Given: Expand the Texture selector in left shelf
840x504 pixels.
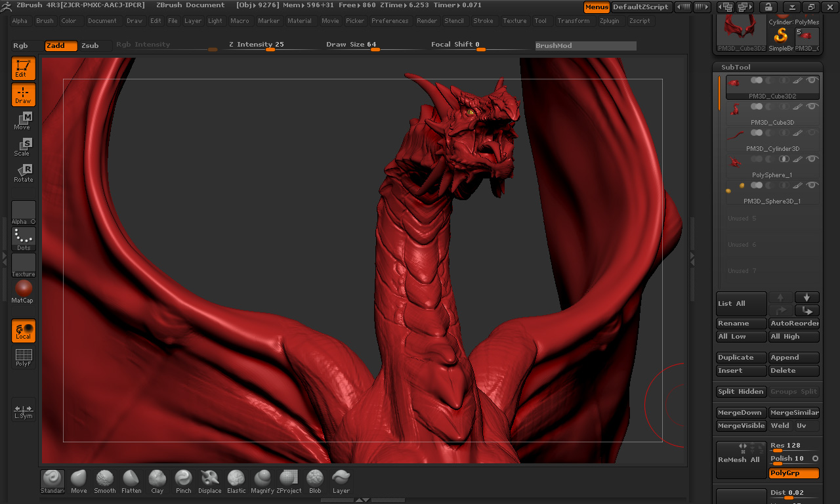Looking at the screenshot, I should point(24,265).
